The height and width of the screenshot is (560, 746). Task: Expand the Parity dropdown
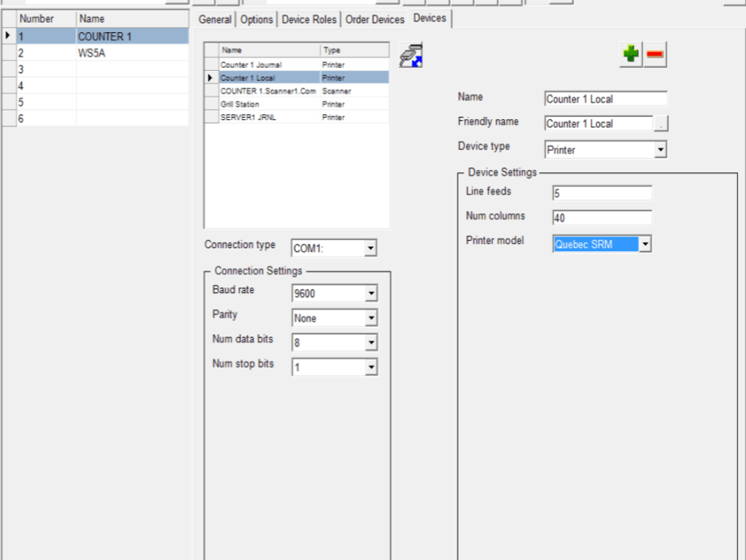tap(371, 318)
